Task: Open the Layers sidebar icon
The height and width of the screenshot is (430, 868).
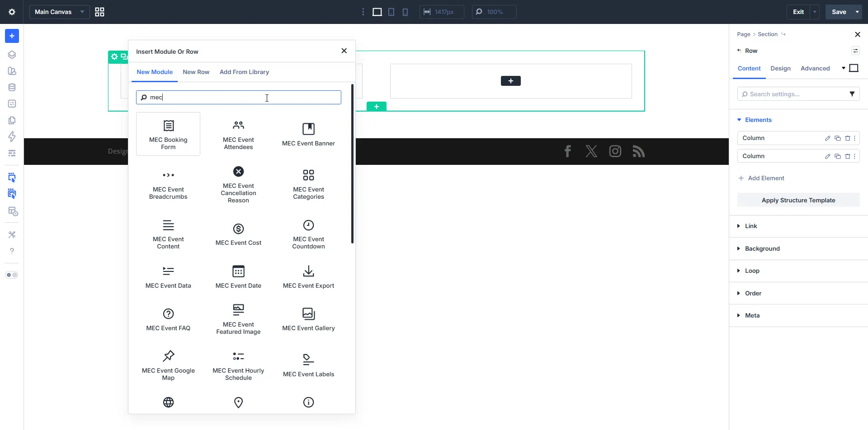Action: (12, 55)
